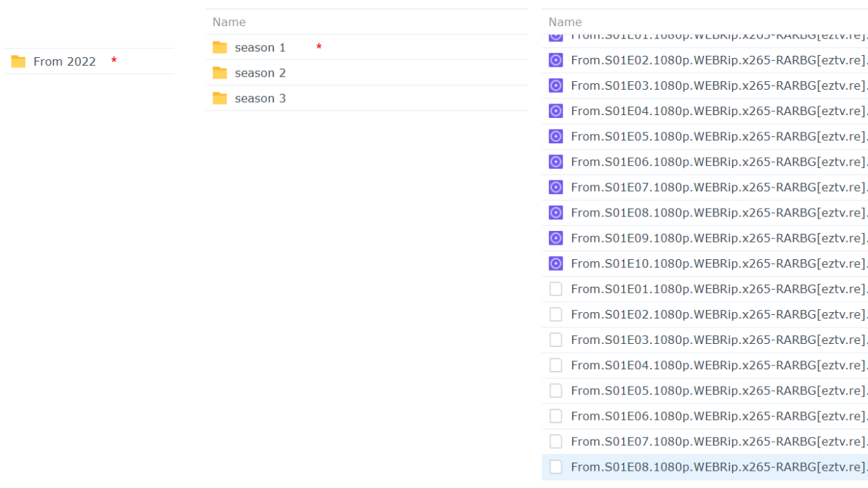Select the season 3 folder label

260,98
